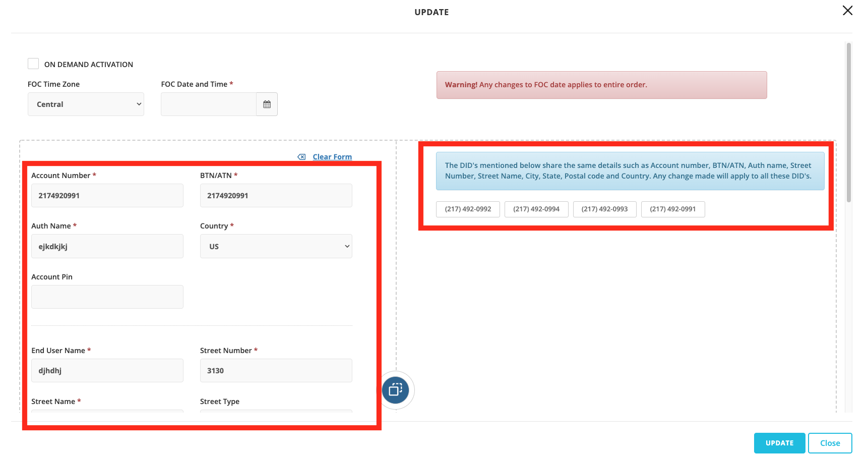Open the FOC date calendar picker
This screenshot has height=457, width=868.
coord(267,104)
